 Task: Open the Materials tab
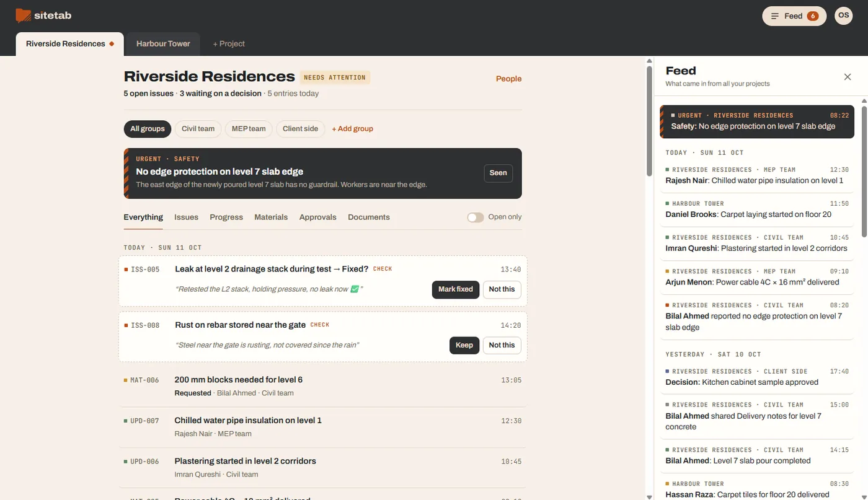click(x=271, y=217)
